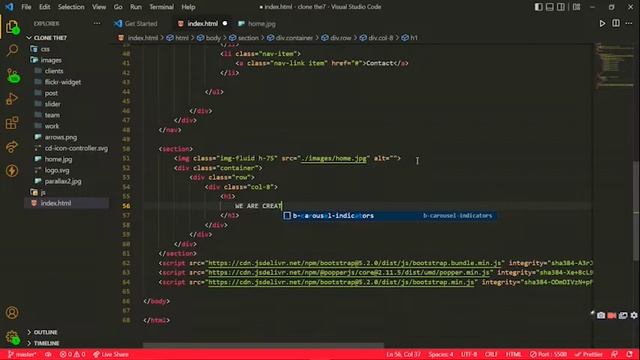Screen dimensions: 640x360
Task: Click the master branch status bar item
Action: coord(22,354)
